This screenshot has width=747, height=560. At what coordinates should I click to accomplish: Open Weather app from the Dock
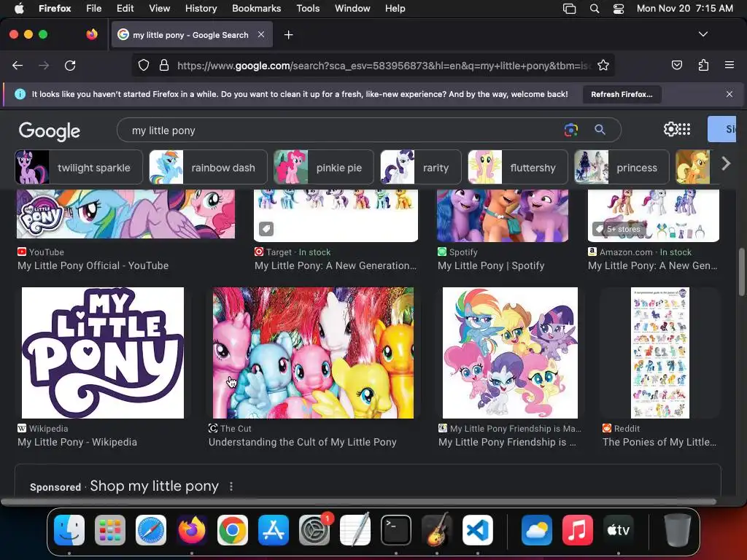(x=536, y=529)
